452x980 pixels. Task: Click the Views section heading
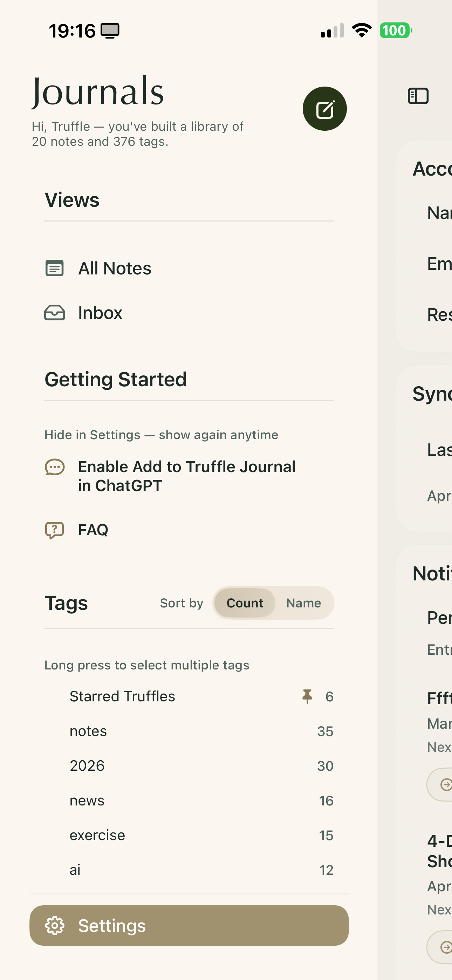point(72,200)
